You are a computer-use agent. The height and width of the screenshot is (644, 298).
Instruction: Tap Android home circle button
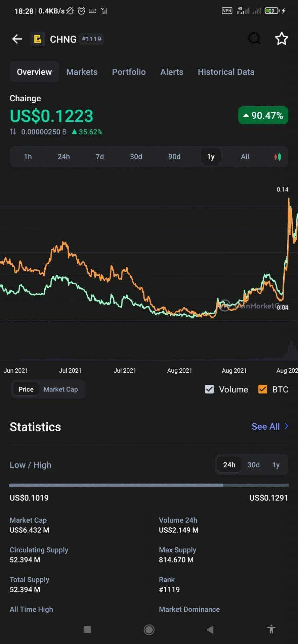[149, 630]
